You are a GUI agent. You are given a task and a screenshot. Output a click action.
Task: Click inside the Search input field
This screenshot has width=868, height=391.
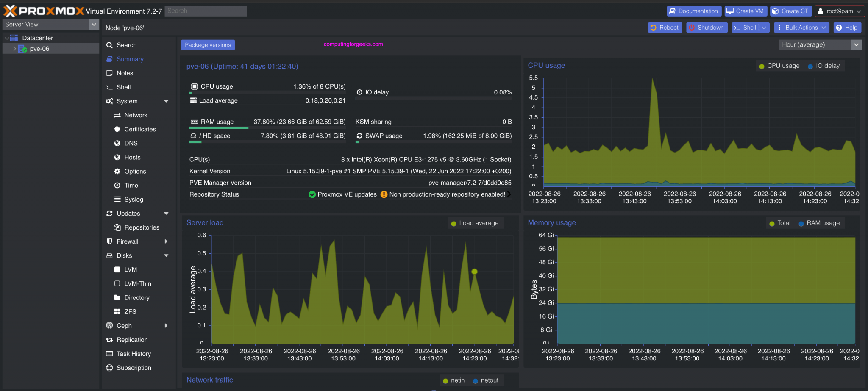coord(205,11)
